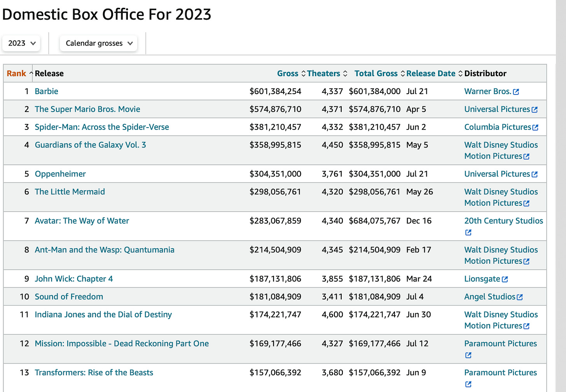Click Avatar total gross $684,075,767

coord(374,221)
